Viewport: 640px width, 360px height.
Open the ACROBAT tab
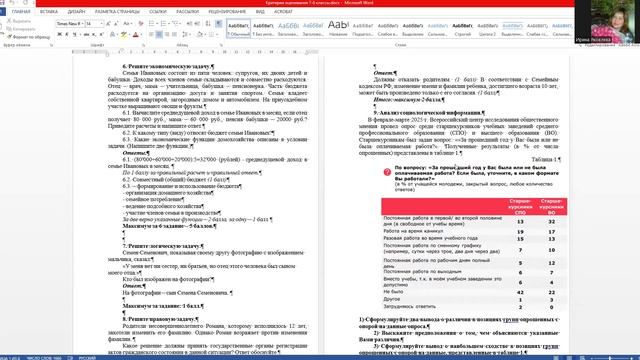tap(283, 11)
